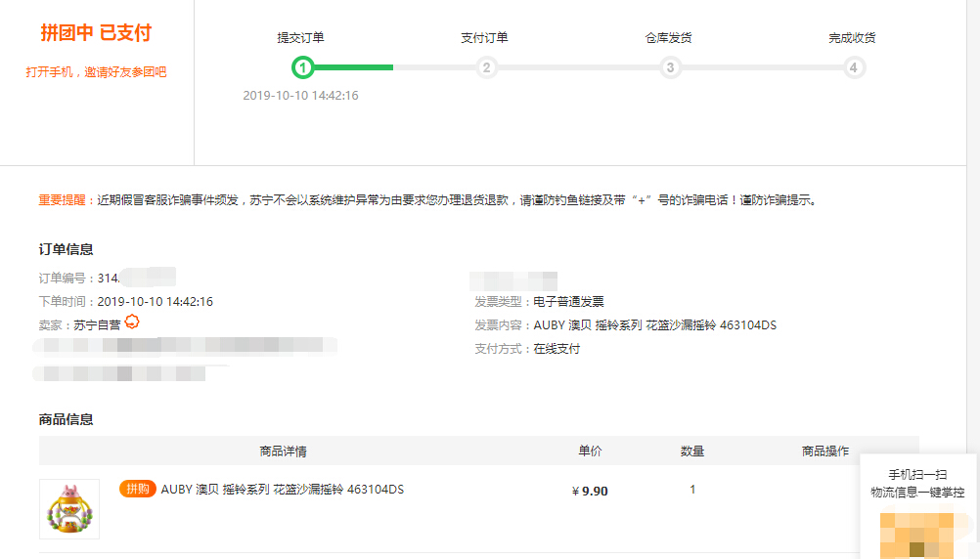This screenshot has height=559, width=980.
Task: Click the quantity value 1
Action: [x=692, y=490]
